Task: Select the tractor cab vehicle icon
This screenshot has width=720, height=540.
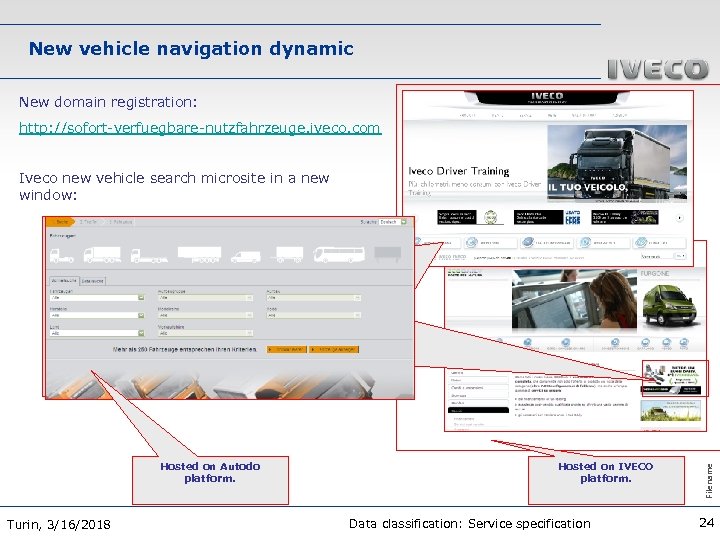Action: [x=62, y=255]
